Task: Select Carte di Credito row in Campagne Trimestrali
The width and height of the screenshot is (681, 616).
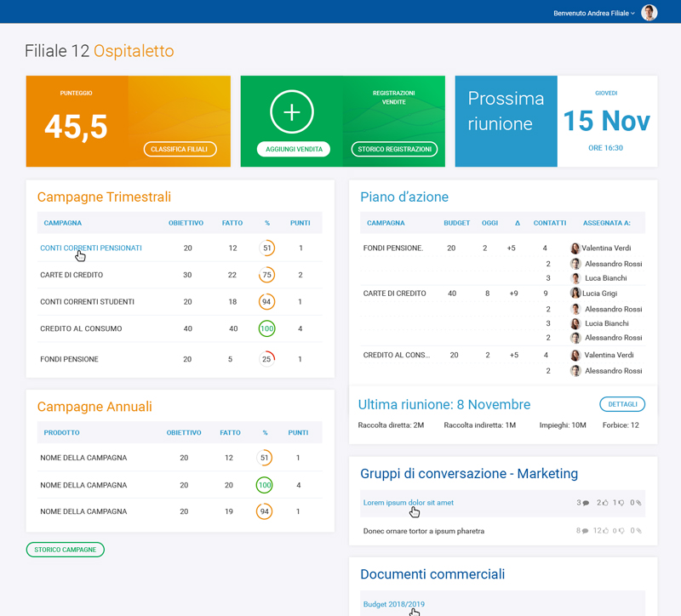Action: pyautogui.click(x=180, y=275)
